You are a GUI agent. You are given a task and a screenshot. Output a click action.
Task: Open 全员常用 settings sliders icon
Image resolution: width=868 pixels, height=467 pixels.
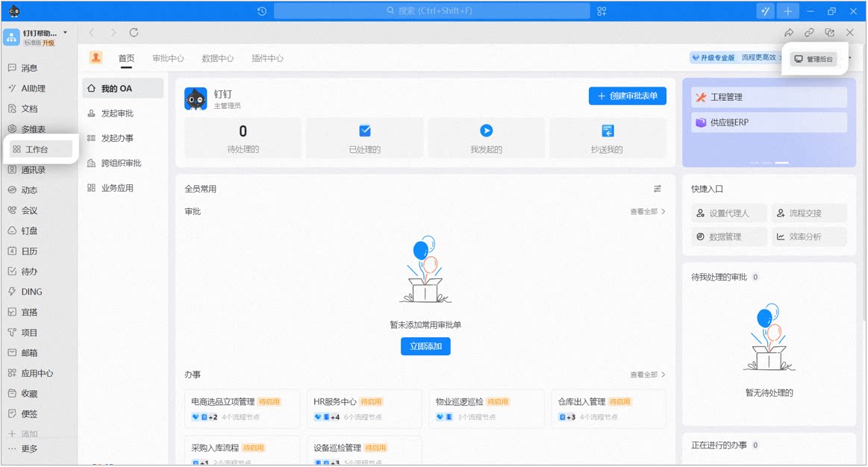(658, 189)
